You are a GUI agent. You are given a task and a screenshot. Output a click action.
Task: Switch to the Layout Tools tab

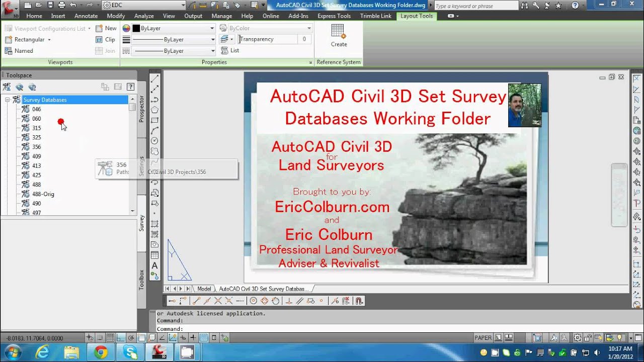pos(417,16)
